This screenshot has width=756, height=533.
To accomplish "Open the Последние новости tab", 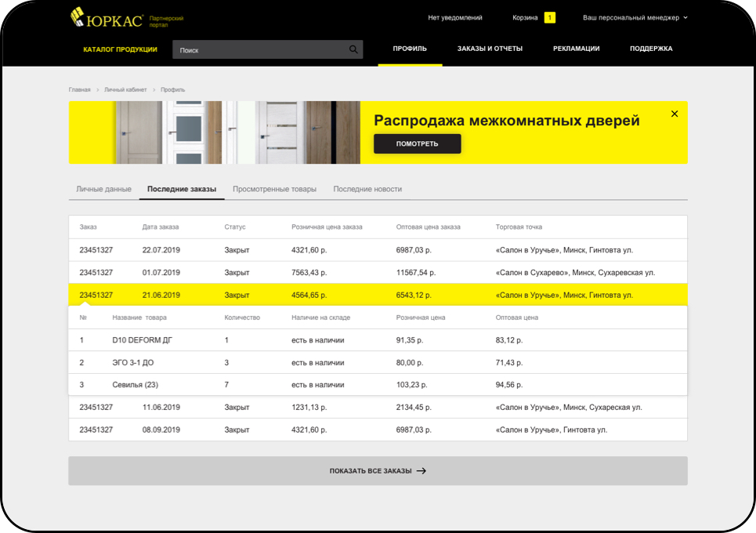I will (367, 189).
